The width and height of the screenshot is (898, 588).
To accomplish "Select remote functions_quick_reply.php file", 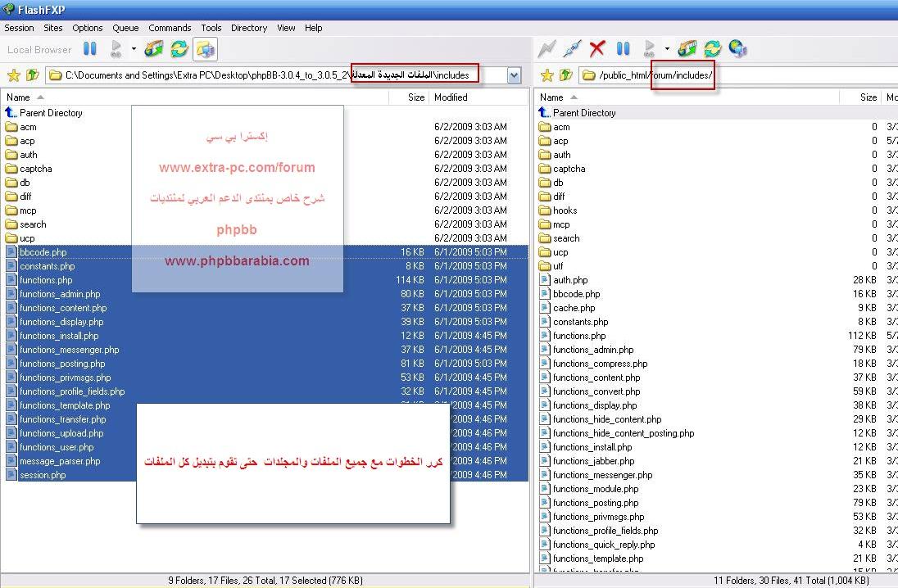I will click(x=604, y=545).
